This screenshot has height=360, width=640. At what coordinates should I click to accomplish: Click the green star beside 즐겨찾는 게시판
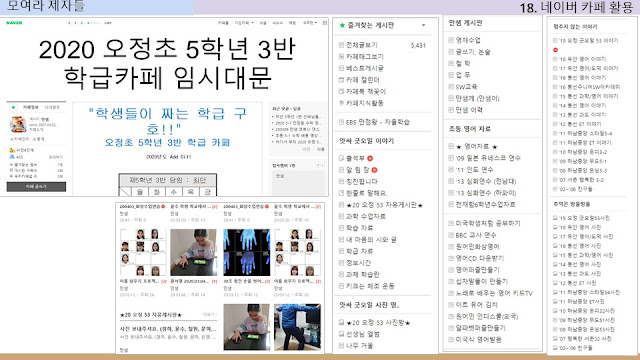pyautogui.click(x=342, y=25)
